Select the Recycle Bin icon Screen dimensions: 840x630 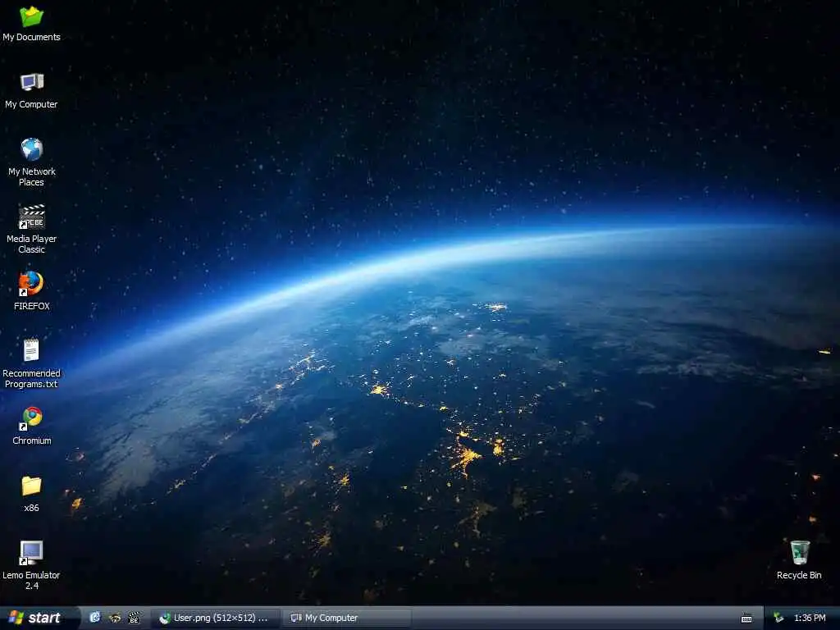800,552
